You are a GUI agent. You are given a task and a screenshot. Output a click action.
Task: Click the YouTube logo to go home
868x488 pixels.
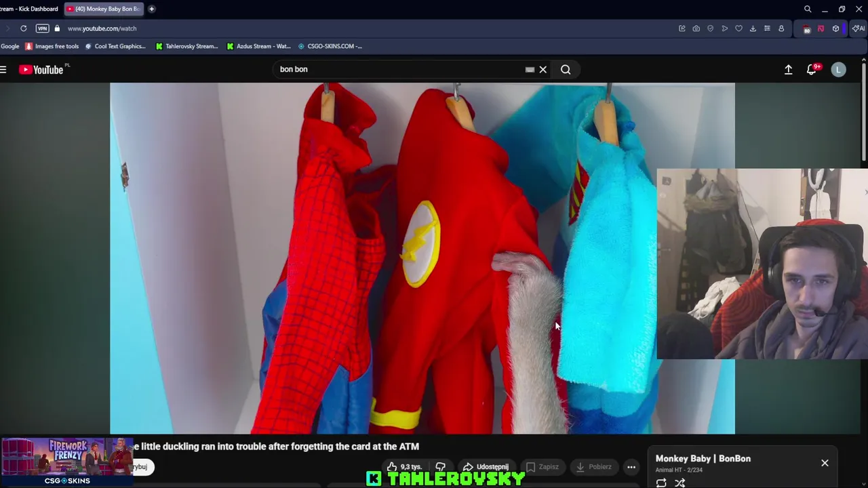pyautogui.click(x=41, y=69)
